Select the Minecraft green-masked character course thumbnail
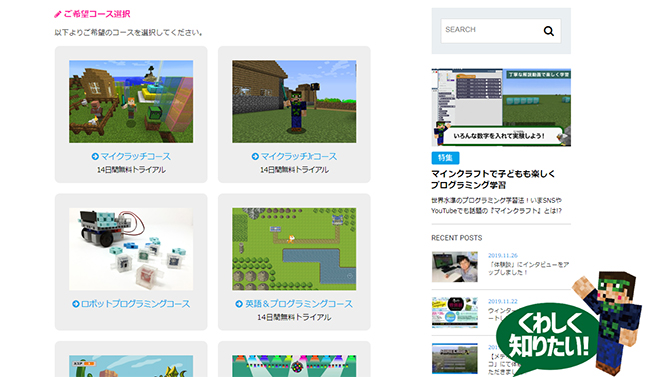This screenshot has width=650, height=377. pyautogui.click(x=294, y=102)
